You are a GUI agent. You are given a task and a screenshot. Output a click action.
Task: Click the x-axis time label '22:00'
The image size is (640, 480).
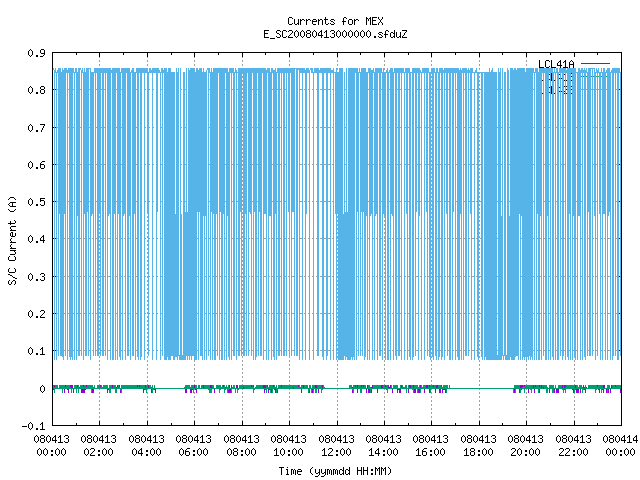[x=573, y=452]
